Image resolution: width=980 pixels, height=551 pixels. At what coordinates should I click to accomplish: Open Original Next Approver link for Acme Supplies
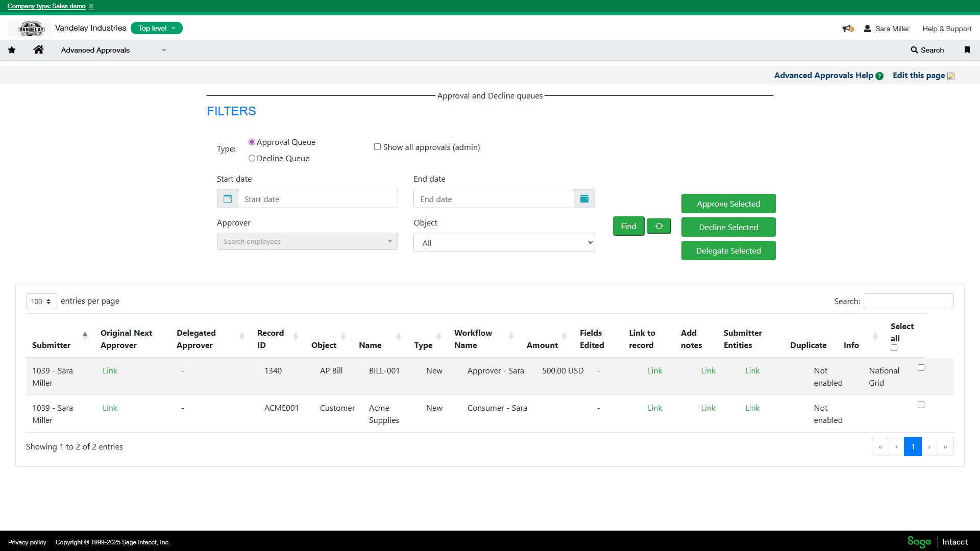click(x=110, y=408)
